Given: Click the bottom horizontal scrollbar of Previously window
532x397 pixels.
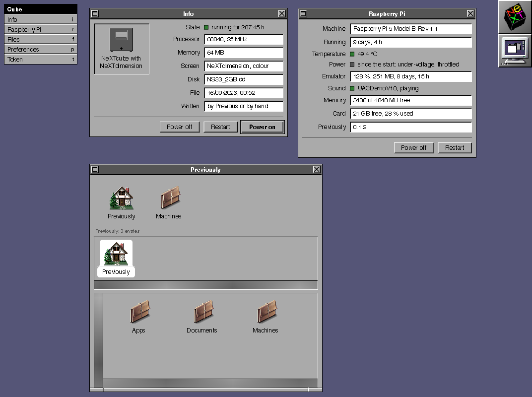Looking at the screenshot, I should click(210, 383).
